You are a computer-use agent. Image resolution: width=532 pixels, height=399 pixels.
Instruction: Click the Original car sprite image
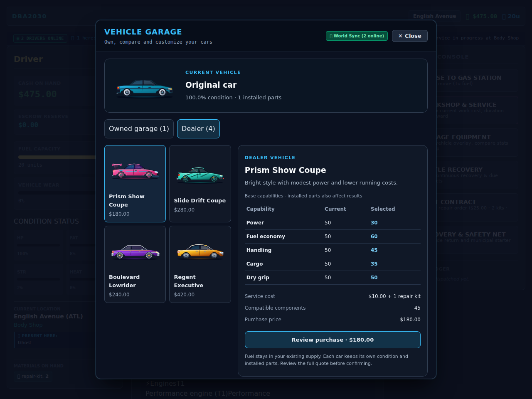coord(144,88)
